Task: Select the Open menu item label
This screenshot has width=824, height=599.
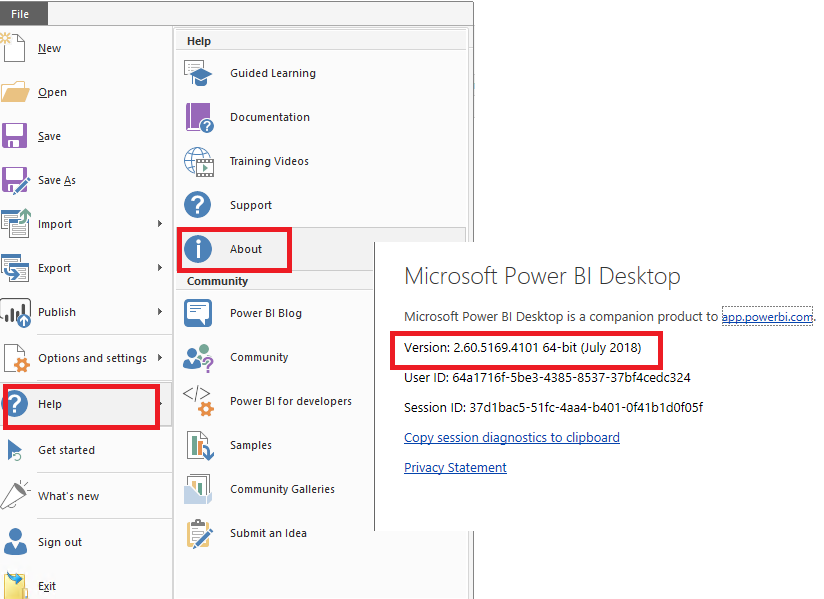Action: (53, 92)
